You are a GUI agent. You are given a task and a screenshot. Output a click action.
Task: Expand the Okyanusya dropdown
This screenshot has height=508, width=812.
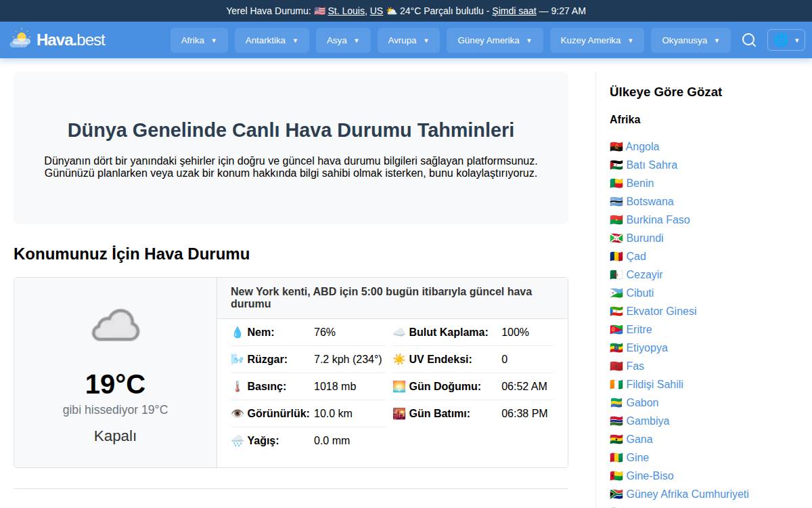coord(691,40)
